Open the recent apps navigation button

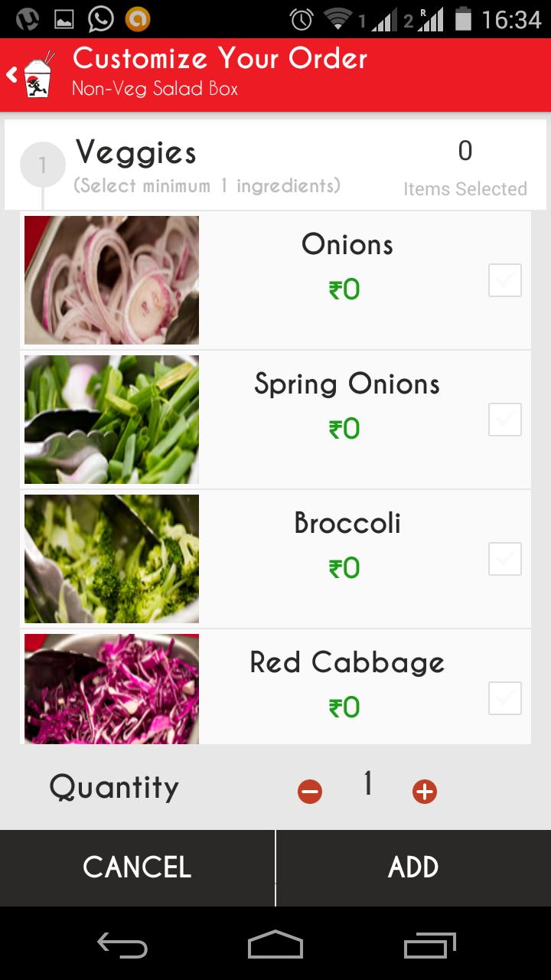coord(429,946)
